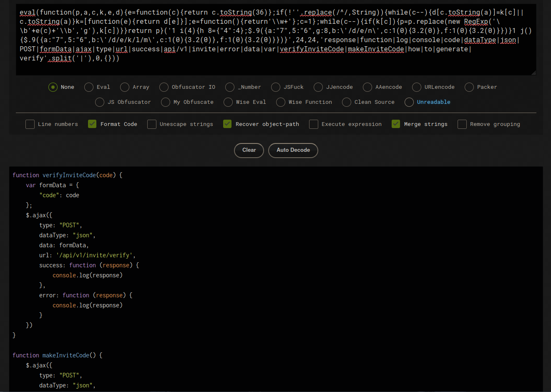
Task: Select the My Obfuscate radio button
Action: (x=166, y=102)
